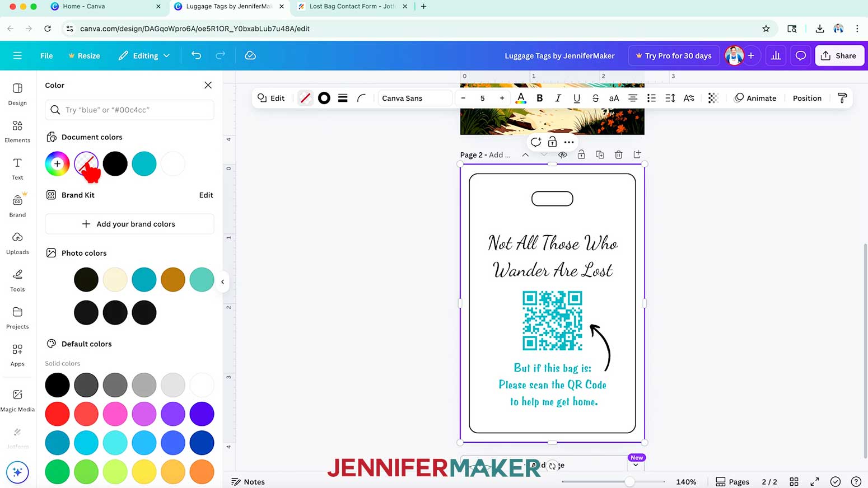Add a new color with rainbow swatch

57,164
